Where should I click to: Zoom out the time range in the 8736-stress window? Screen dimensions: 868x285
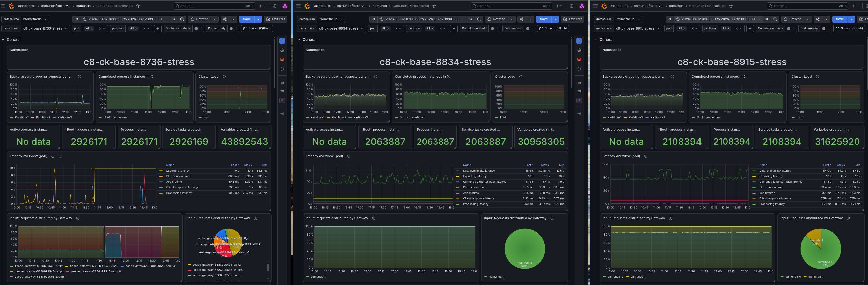tap(182, 19)
